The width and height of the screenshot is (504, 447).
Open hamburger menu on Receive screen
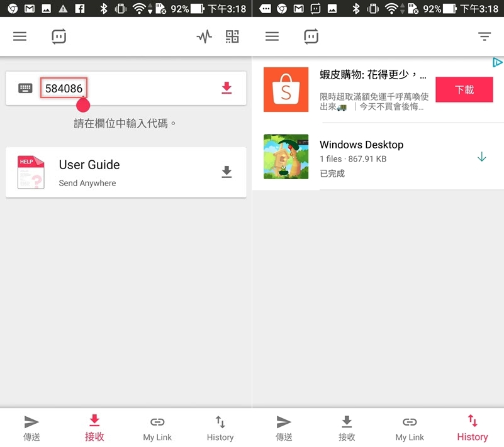click(x=20, y=36)
